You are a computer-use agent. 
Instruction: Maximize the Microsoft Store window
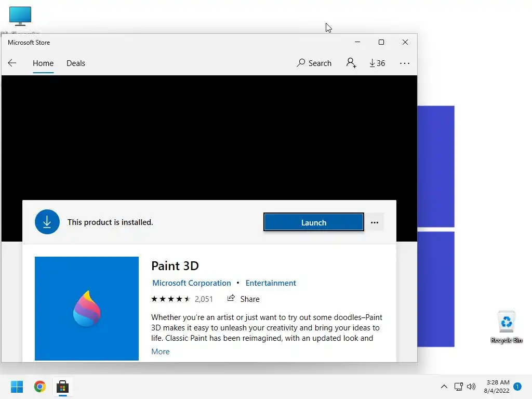point(381,42)
